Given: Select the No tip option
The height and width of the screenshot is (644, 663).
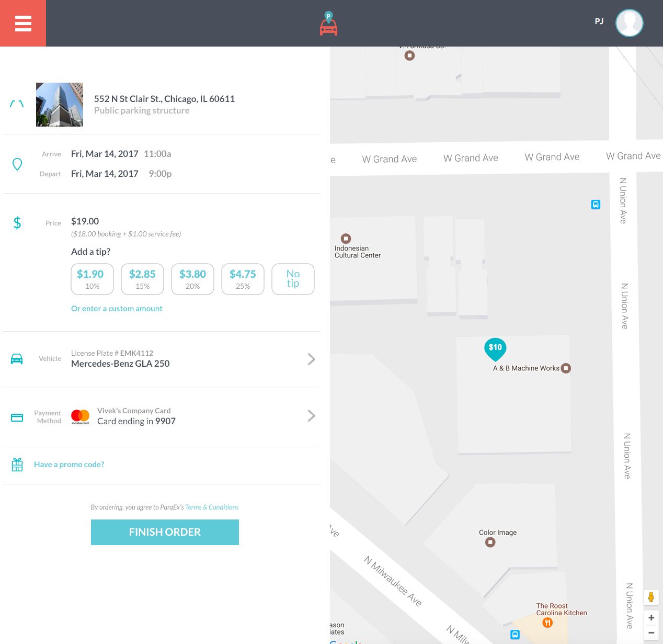Looking at the screenshot, I should [293, 279].
